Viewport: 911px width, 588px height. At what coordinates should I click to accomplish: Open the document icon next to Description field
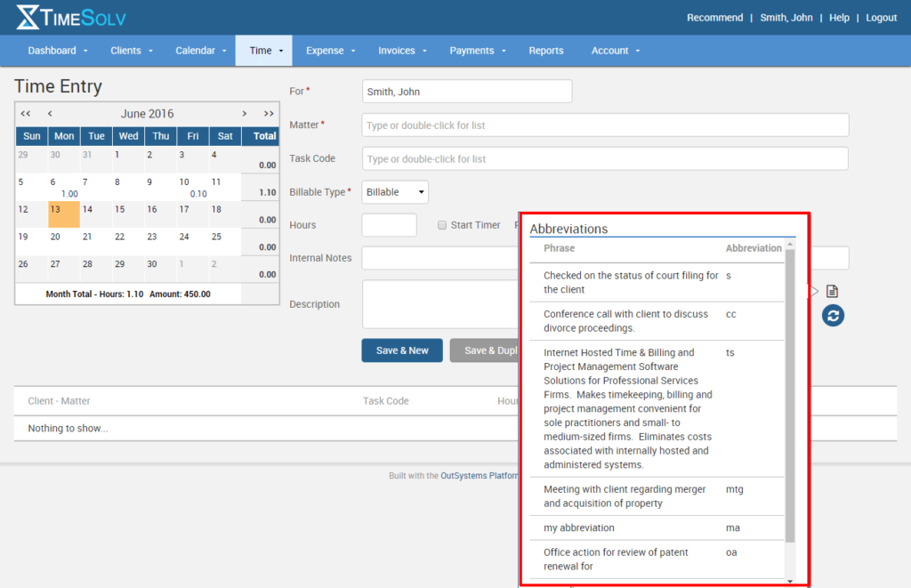tap(833, 290)
